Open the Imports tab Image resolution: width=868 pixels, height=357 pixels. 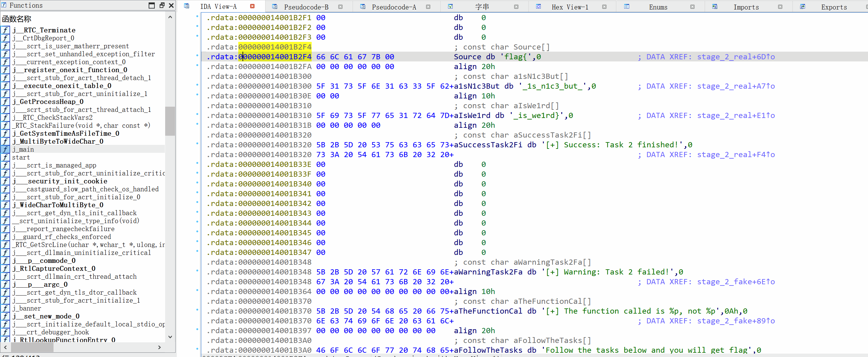746,7
